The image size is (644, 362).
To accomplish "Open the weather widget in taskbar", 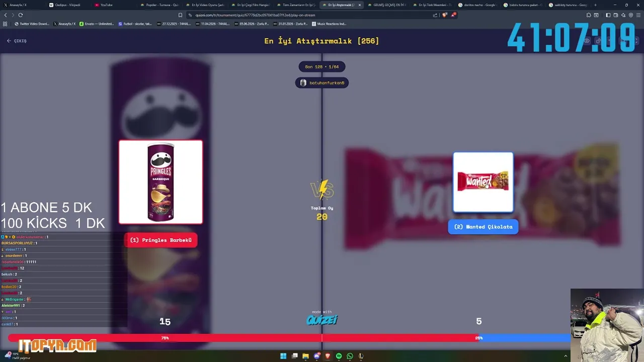I will pos(18,355).
